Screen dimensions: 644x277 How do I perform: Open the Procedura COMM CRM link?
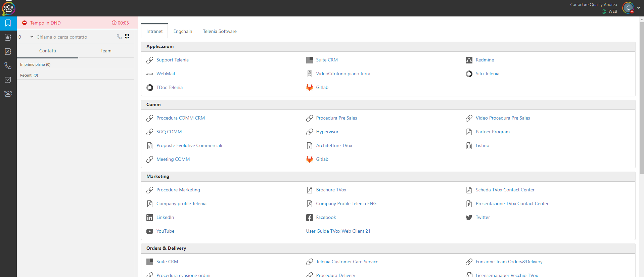pos(181,118)
